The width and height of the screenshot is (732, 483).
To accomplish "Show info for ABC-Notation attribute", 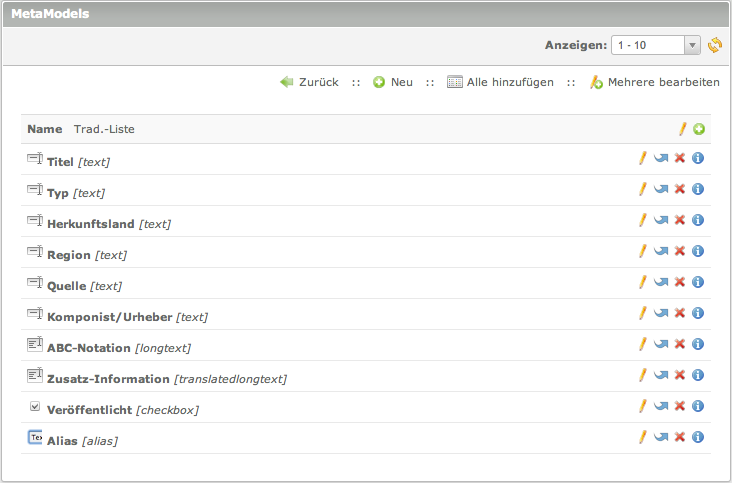I will click(x=698, y=344).
